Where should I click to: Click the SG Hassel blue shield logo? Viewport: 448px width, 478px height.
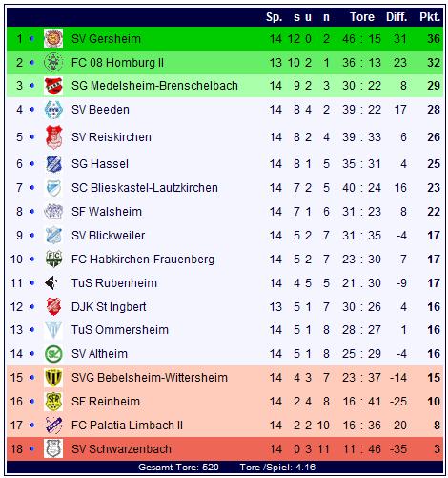(x=53, y=164)
